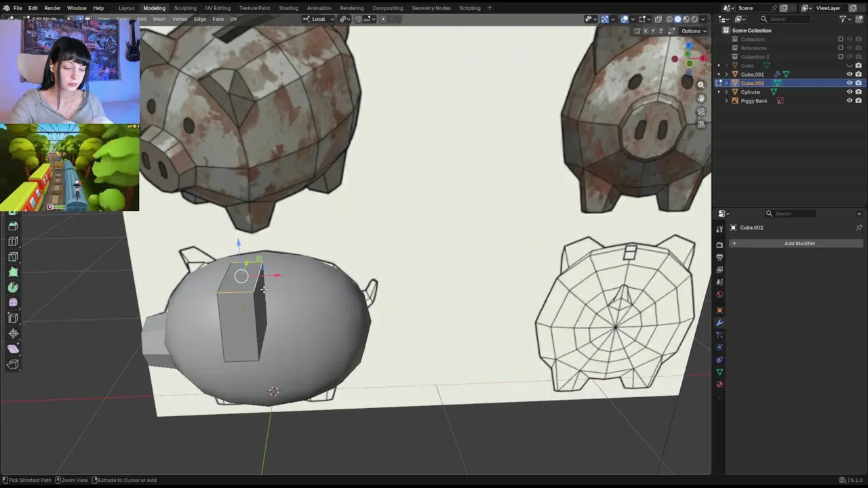Select the Bevel tool in toolbar
The image size is (868, 488).
pos(13,226)
